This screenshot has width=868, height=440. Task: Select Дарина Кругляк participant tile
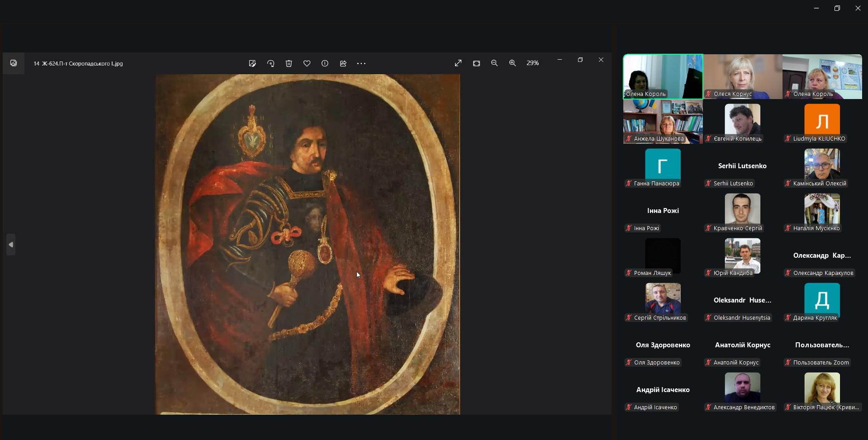(822, 300)
